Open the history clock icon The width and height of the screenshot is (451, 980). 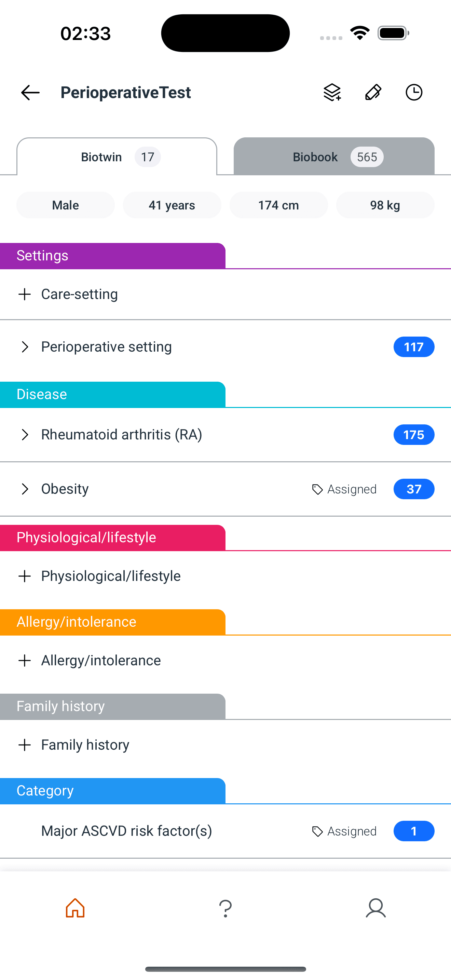(x=414, y=92)
